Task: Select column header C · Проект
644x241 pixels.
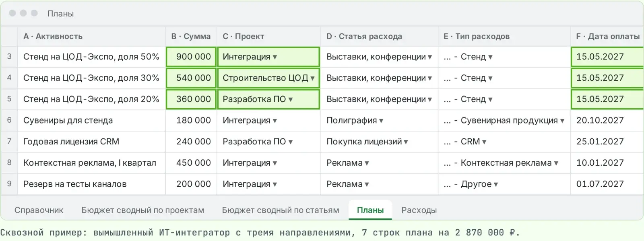Action: (268, 36)
